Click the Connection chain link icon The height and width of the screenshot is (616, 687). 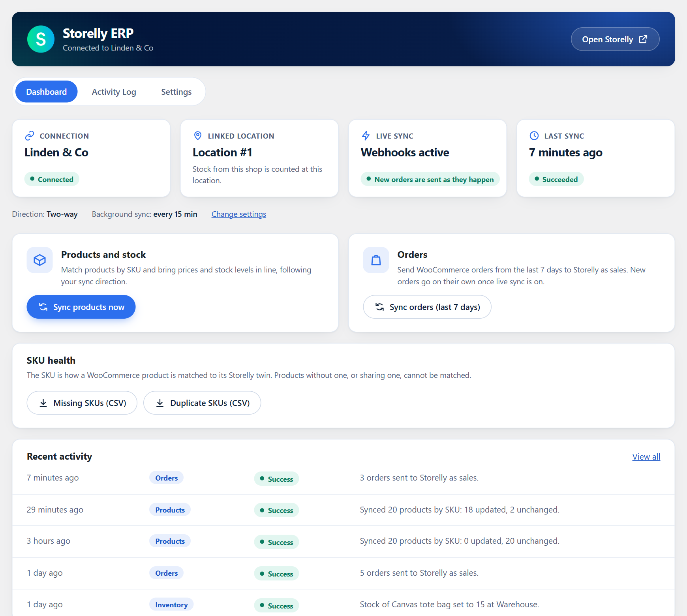tap(30, 136)
